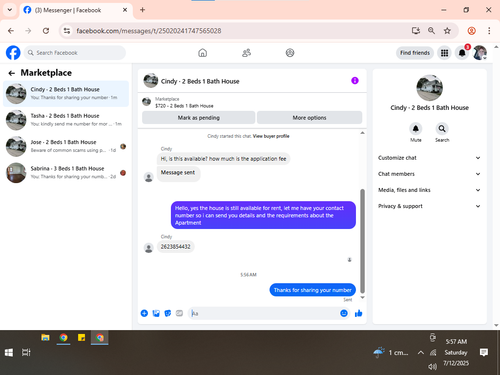The height and width of the screenshot is (375, 500).
Task: Send a thumbs-up like
Action: pyautogui.click(x=359, y=313)
